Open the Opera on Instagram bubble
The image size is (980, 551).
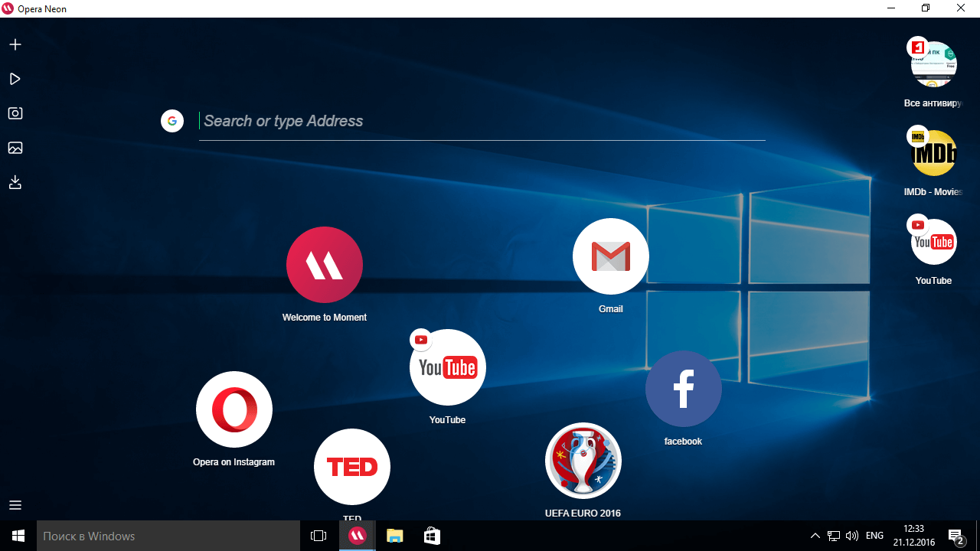tap(234, 409)
